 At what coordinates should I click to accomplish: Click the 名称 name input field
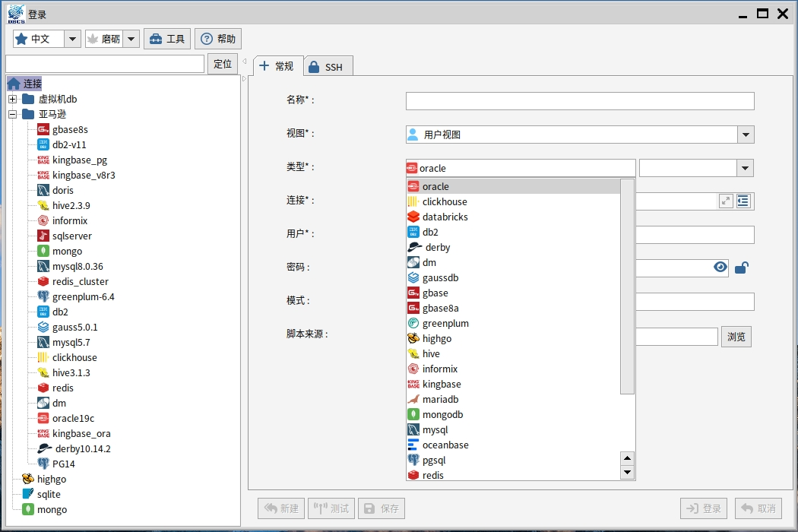(580, 101)
